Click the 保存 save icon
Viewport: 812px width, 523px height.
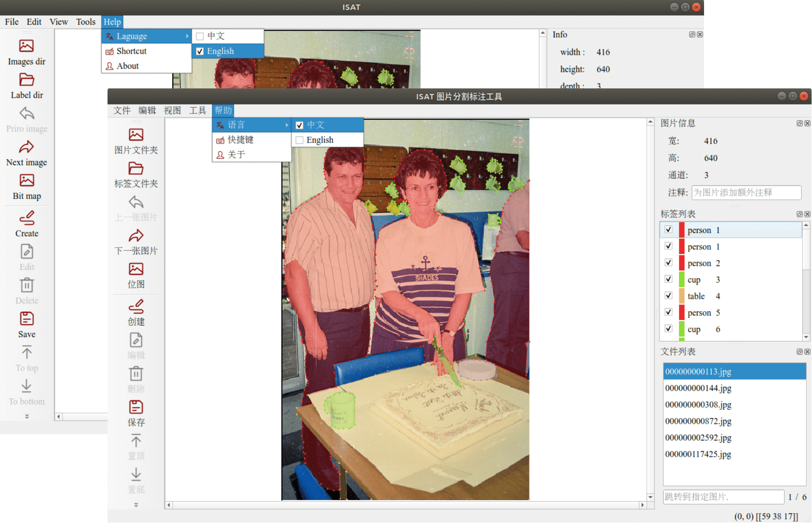(136, 407)
